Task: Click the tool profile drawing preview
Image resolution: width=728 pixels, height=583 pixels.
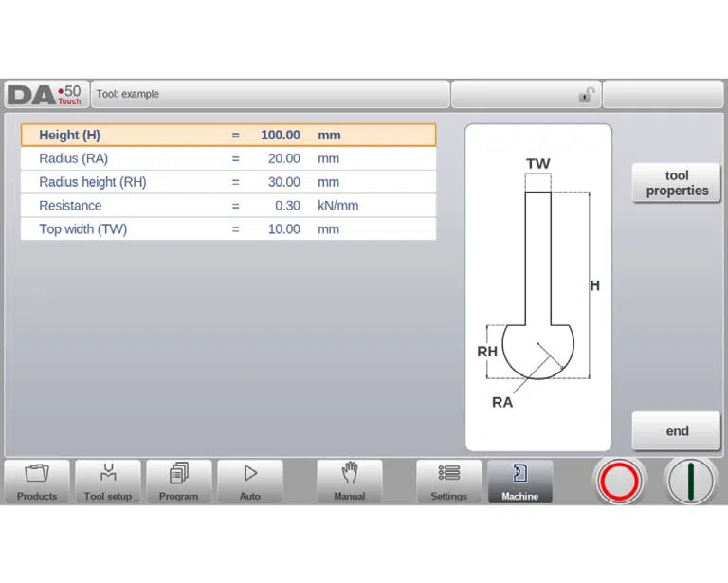Action: (x=538, y=287)
